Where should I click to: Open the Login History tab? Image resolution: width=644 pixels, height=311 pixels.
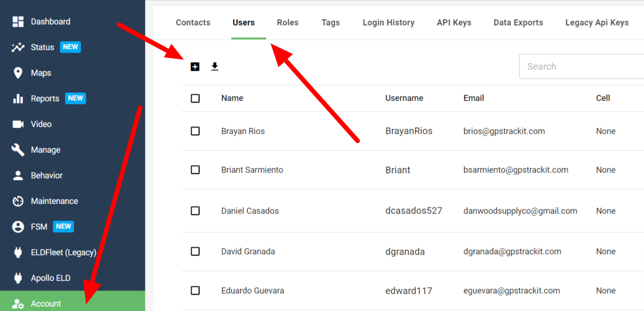coord(388,22)
